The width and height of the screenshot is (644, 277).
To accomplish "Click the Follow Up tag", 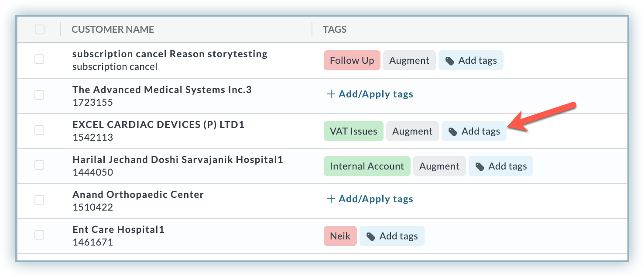I will coord(352,60).
